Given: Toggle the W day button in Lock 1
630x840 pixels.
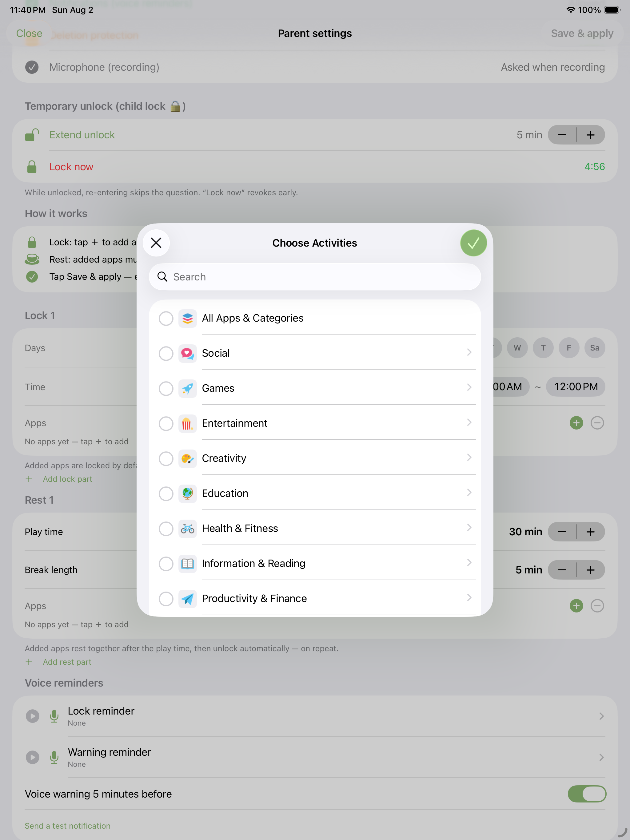Looking at the screenshot, I should click(517, 348).
